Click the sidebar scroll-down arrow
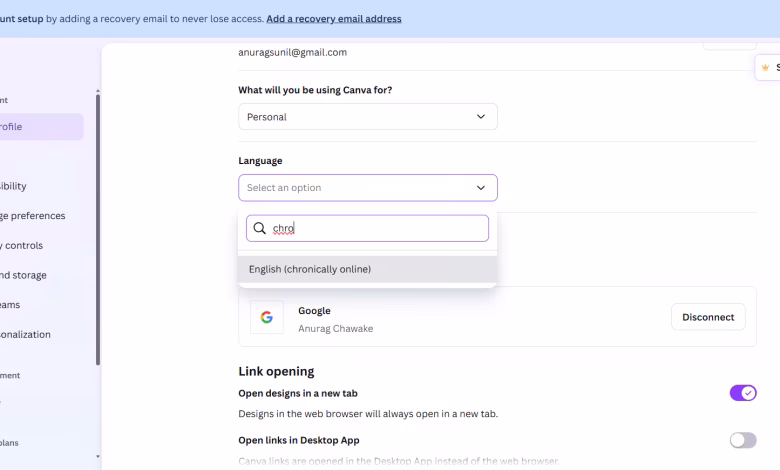780x470 pixels. coord(97,456)
